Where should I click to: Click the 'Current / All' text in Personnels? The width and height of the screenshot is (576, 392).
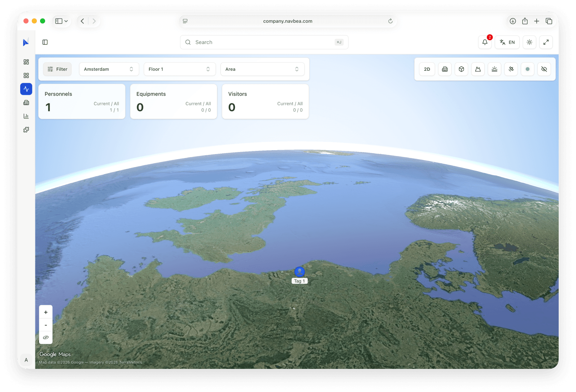point(106,104)
